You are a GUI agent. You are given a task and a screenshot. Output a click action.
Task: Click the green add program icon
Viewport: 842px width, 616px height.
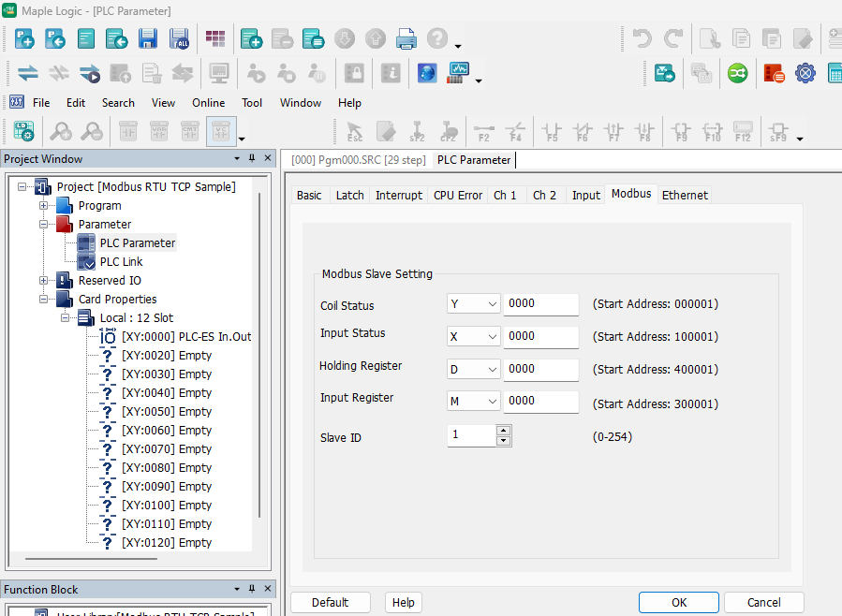pos(251,38)
